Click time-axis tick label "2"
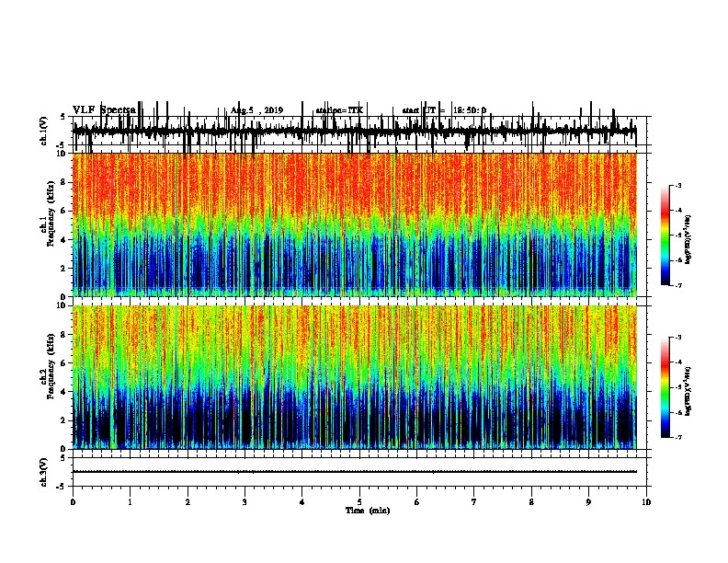 188,502
